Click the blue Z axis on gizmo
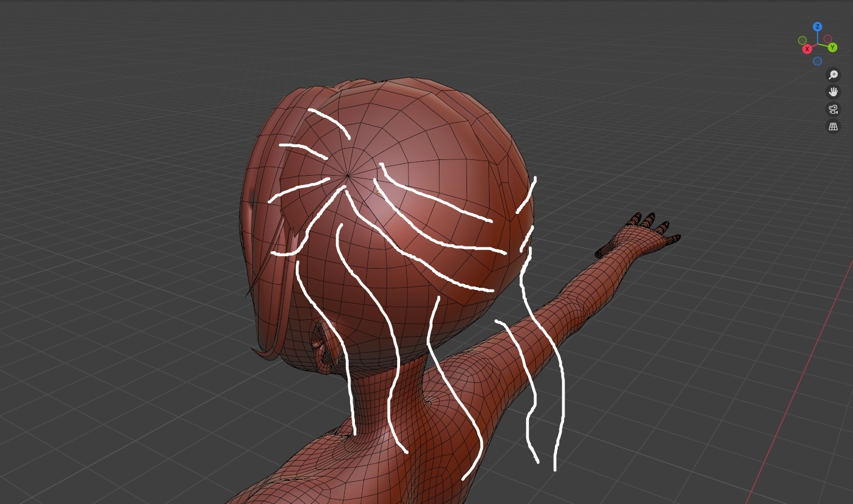The image size is (853, 504). [x=817, y=26]
